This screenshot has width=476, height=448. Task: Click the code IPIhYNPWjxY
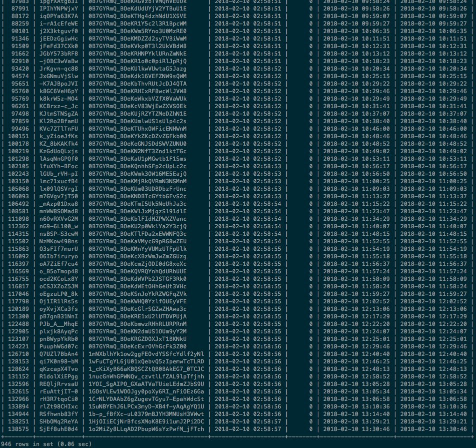pyautogui.click(x=59, y=9)
